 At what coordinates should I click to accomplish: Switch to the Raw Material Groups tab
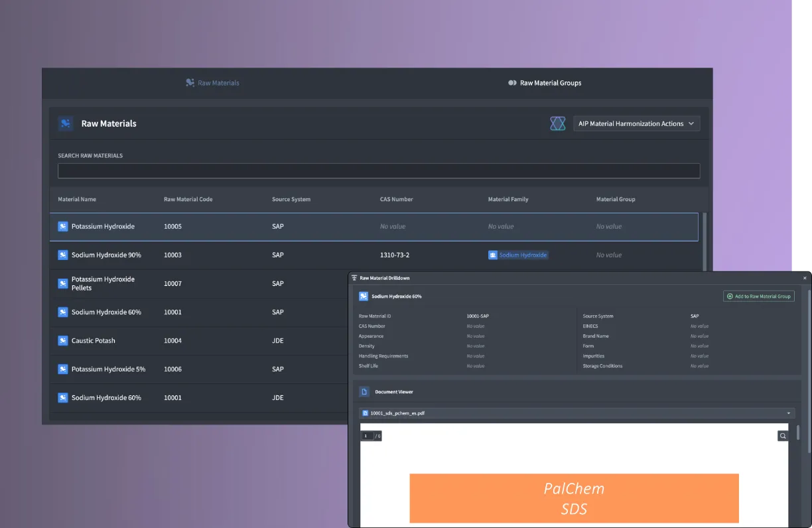coord(545,83)
